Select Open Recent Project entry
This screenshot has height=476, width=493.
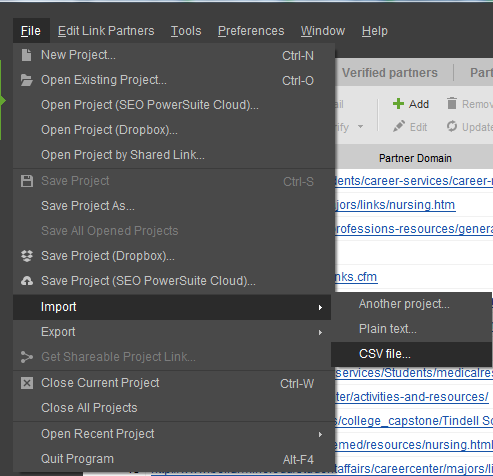coord(173,434)
